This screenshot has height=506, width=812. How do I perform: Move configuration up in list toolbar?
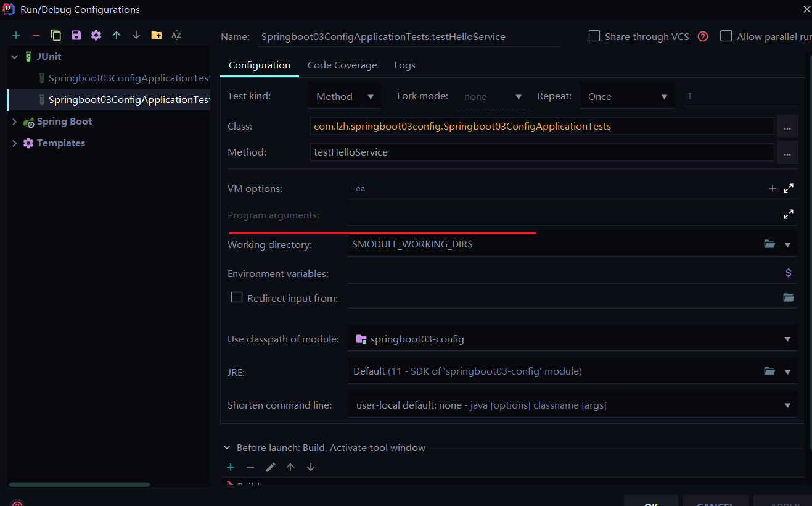(116, 35)
